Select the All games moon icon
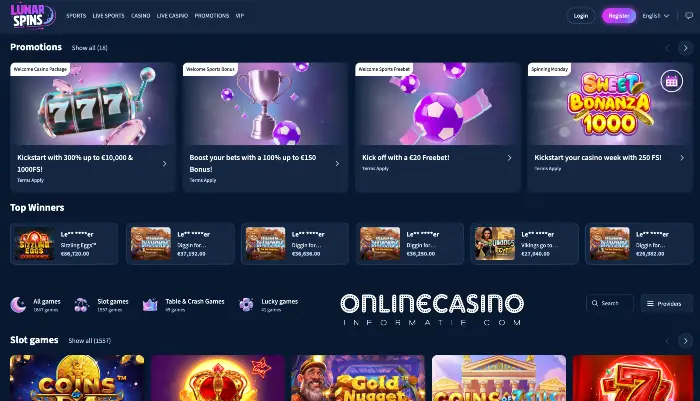This screenshot has height=401, width=700. point(18,305)
